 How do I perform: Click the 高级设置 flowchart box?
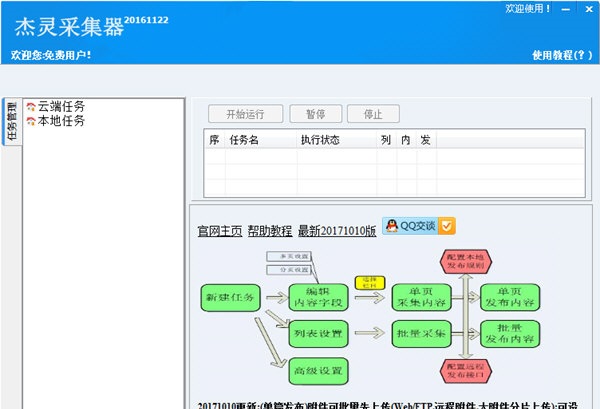point(318,371)
